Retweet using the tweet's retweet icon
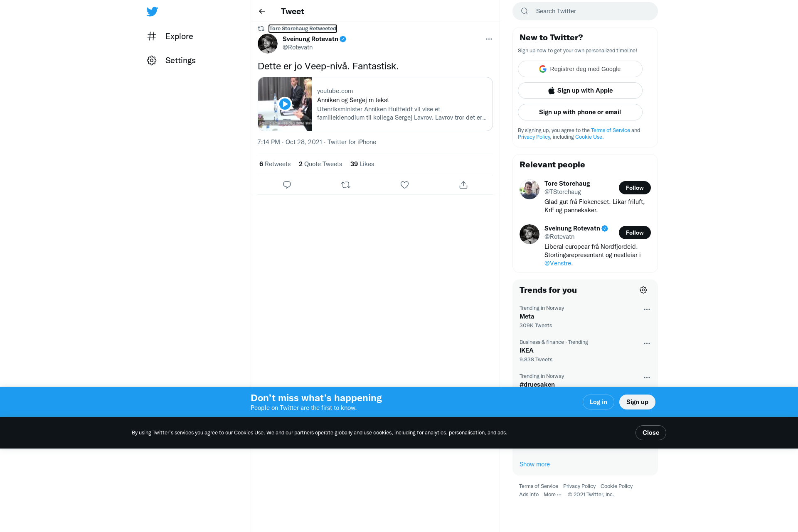Image resolution: width=798 pixels, height=532 pixels. (346, 185)
